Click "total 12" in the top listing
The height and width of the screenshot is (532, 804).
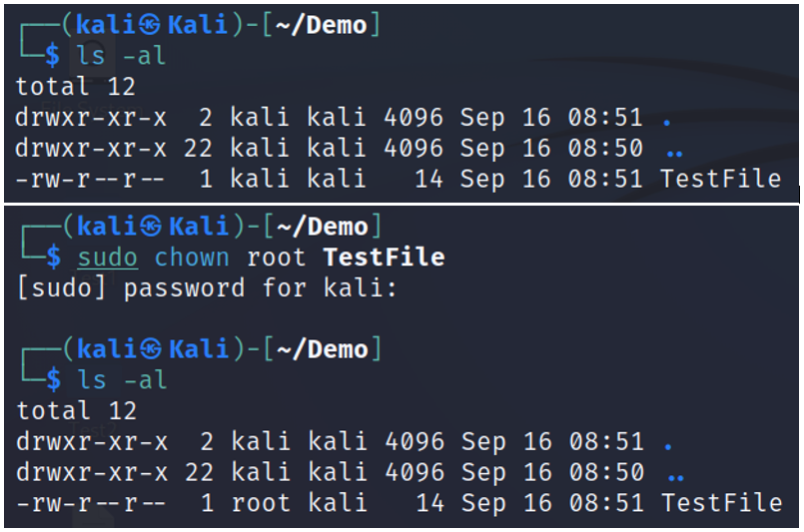point(75,87)
